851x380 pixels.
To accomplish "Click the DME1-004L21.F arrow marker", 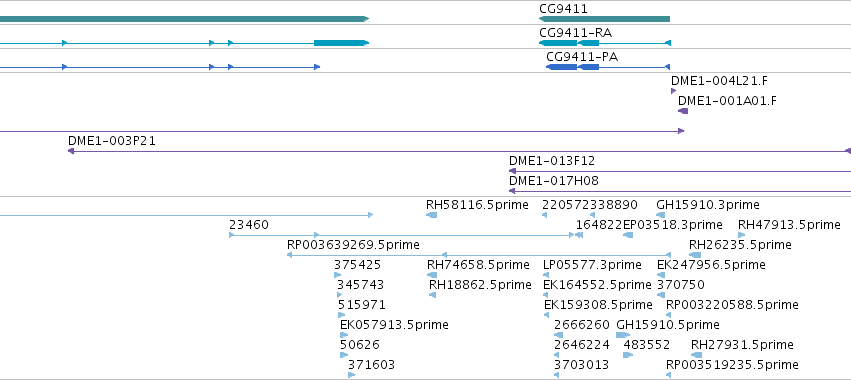I will tap(674, 91).
